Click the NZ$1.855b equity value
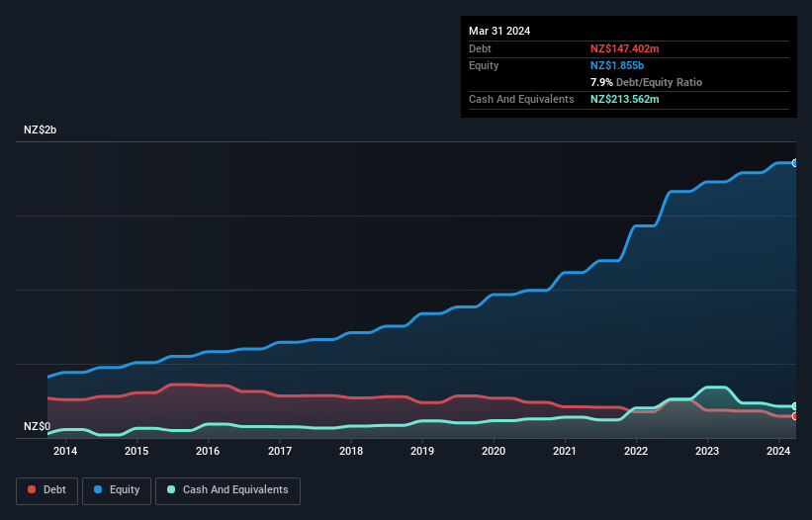The width and height of the screenshot is (812, 520). [x=617, y=65]
